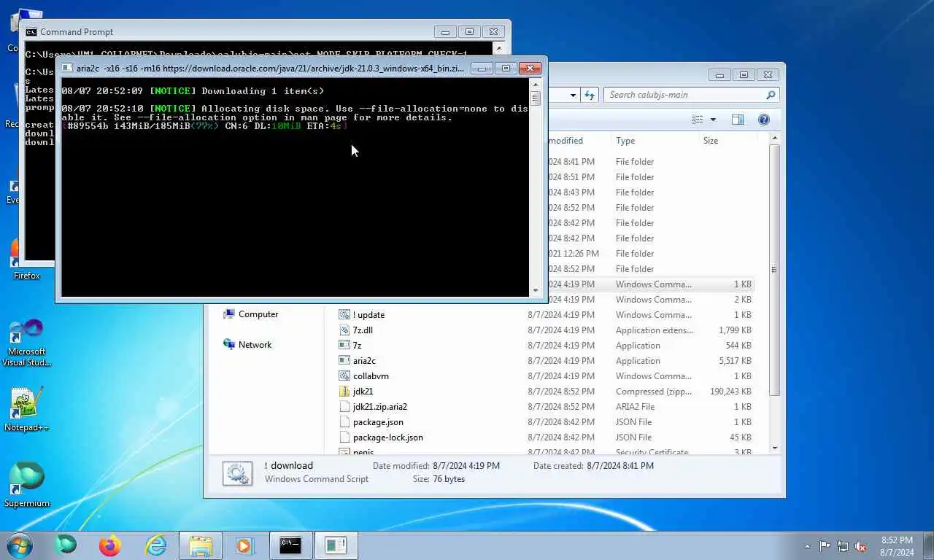Click the network tray icon
Image resolution: width=934 pixels, height=560 pixels.
(843, 546)
